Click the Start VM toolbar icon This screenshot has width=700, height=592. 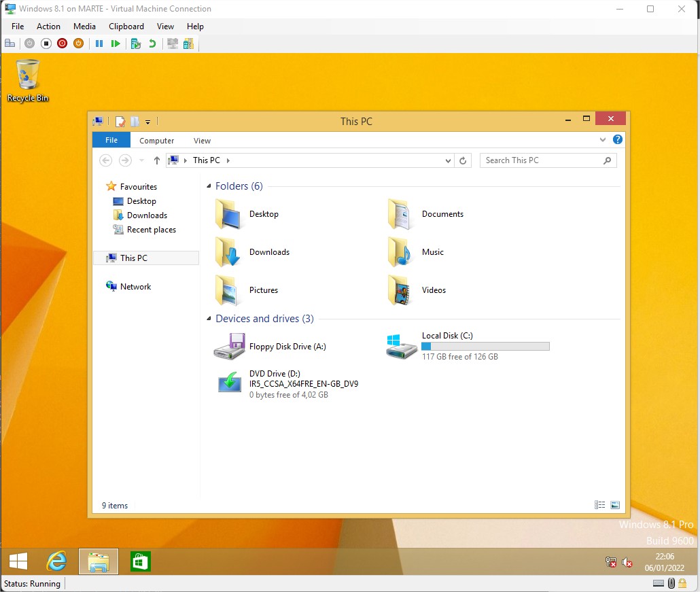pyautogui.click(x=29, y=43)
